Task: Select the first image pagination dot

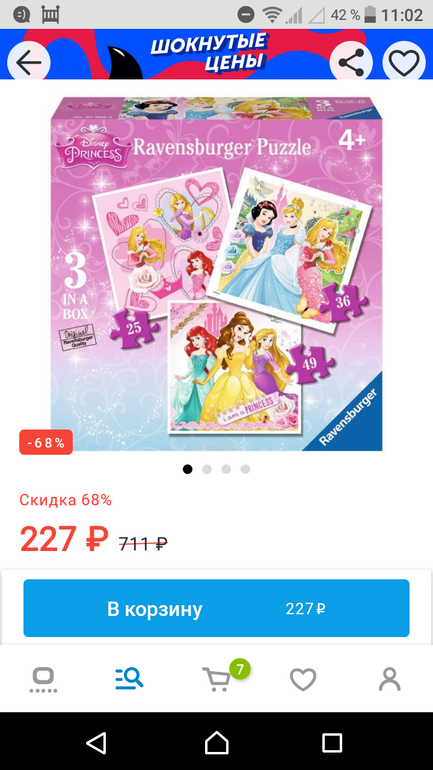Action: 188,469
